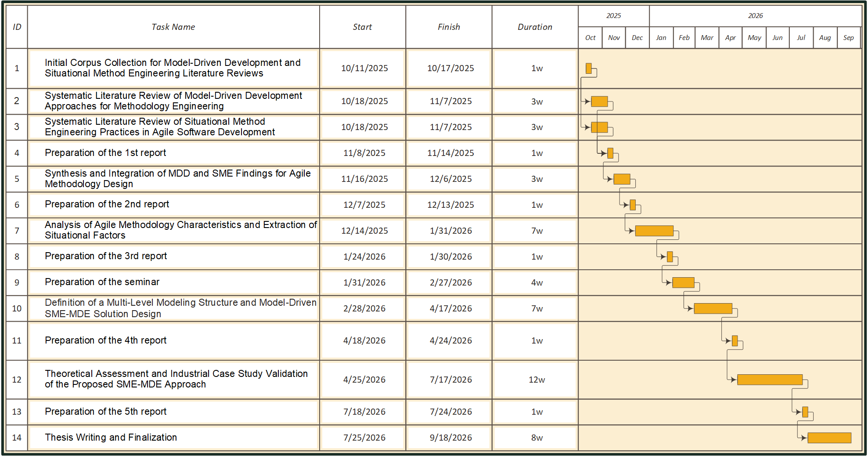Viewport: 868px width, 456px height.
Task: Click the Task Name column header
Action: pos(173,27)
